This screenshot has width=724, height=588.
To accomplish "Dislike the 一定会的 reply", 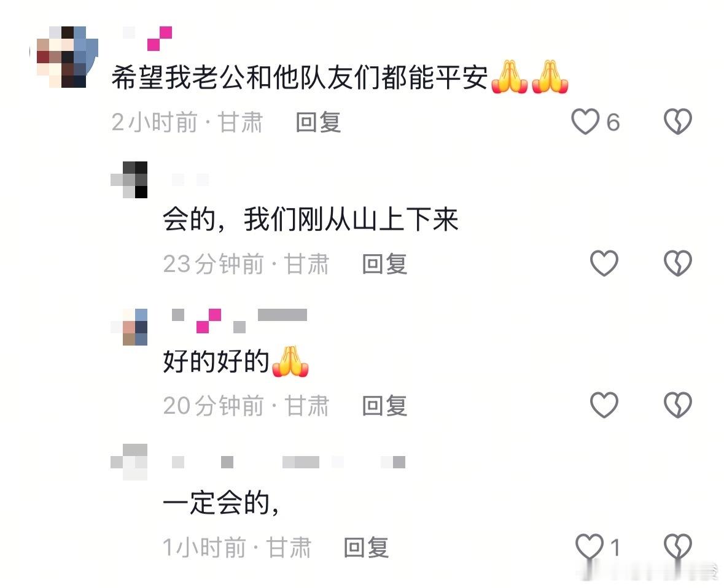I will [678, 546].
